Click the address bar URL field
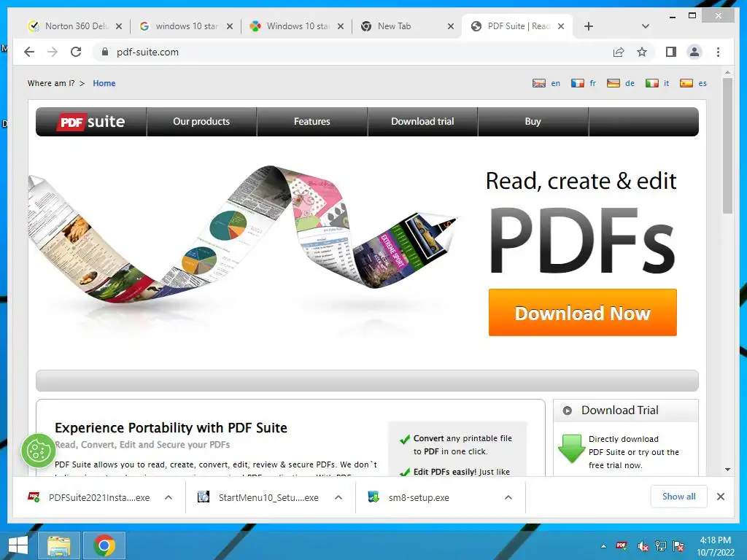Image resolution: width=747 pixels, height=560 pixels. [x=352, y=52]
